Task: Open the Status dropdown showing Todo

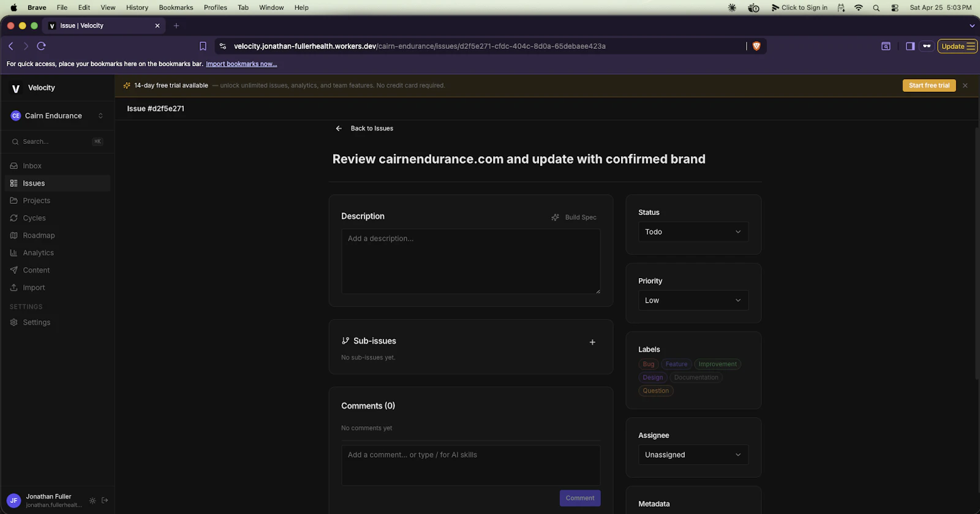Action: 693,232
